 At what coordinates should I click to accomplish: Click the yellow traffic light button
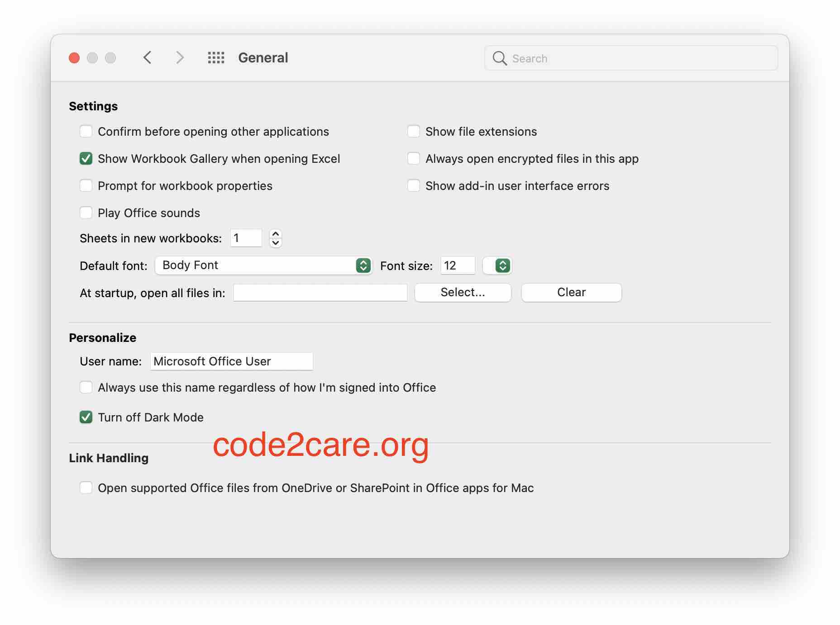(92, 58)
